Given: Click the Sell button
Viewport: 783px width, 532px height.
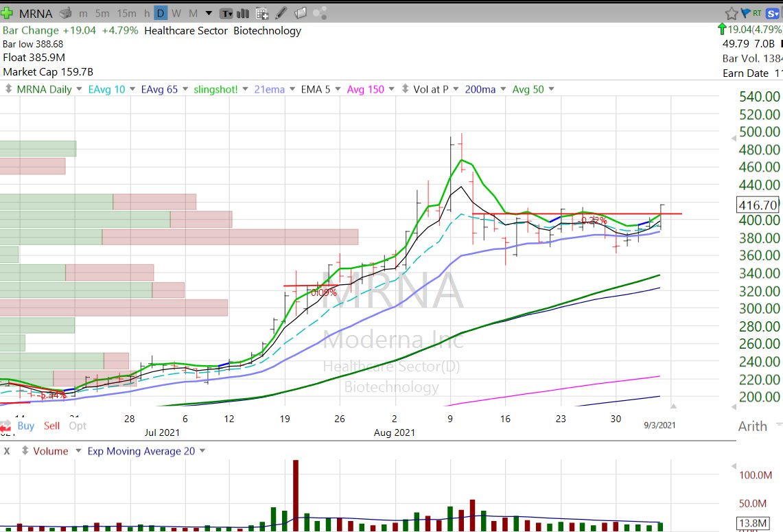Looking at the screenshot, I should point(51,426).
